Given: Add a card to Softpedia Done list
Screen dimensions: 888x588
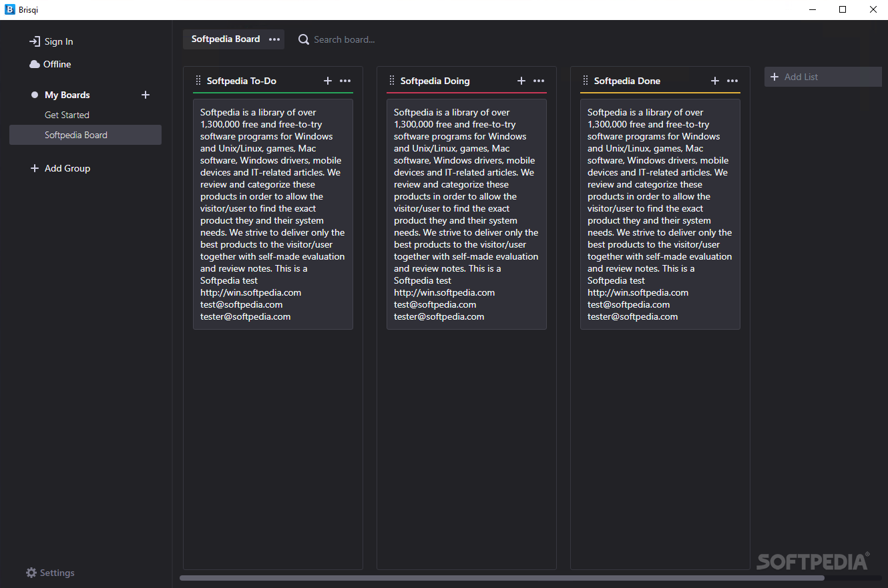Looking at the screenshot, I should (x=715, y=81).
